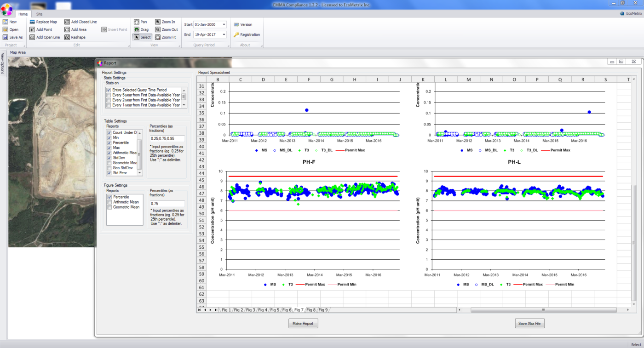Open Registration with the key icon
Screen dimensions: 644x348
tap(246, 34)
